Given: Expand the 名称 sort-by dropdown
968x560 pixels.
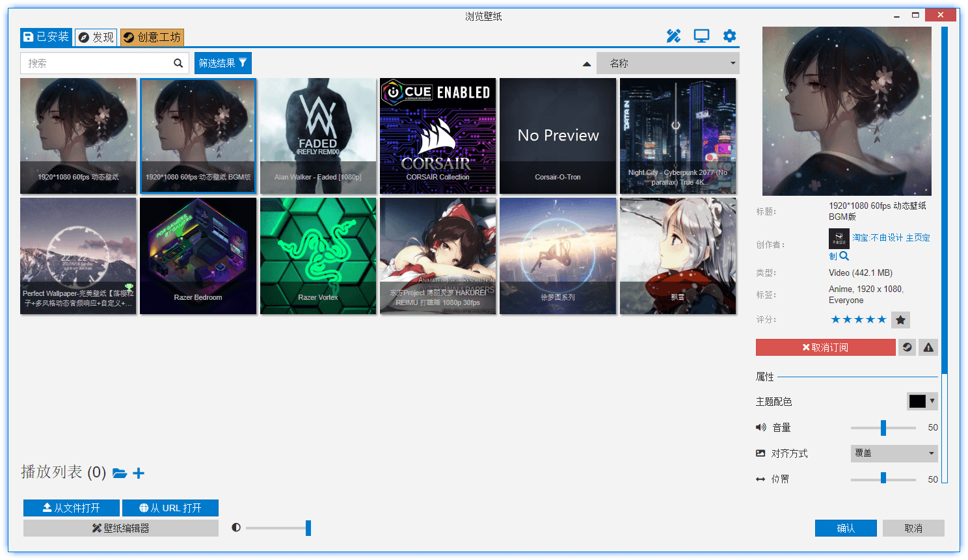Looking at the screenshot, I should tap(667, 63).
